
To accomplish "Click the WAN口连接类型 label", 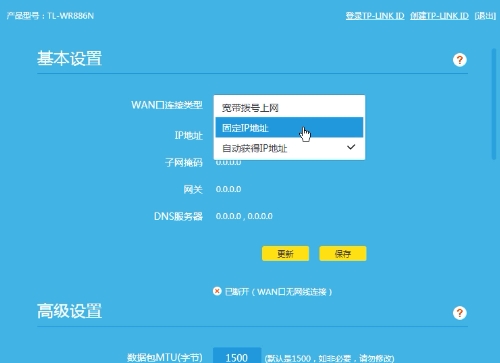I will [167, 105].
